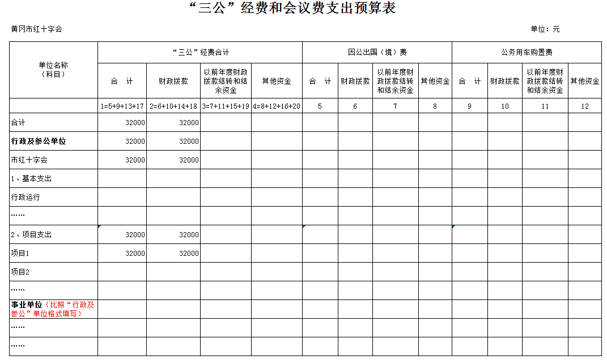Click 财政拨款 subheader under 公务用车购置费
The image size is (607, 364).
[505, 81]
